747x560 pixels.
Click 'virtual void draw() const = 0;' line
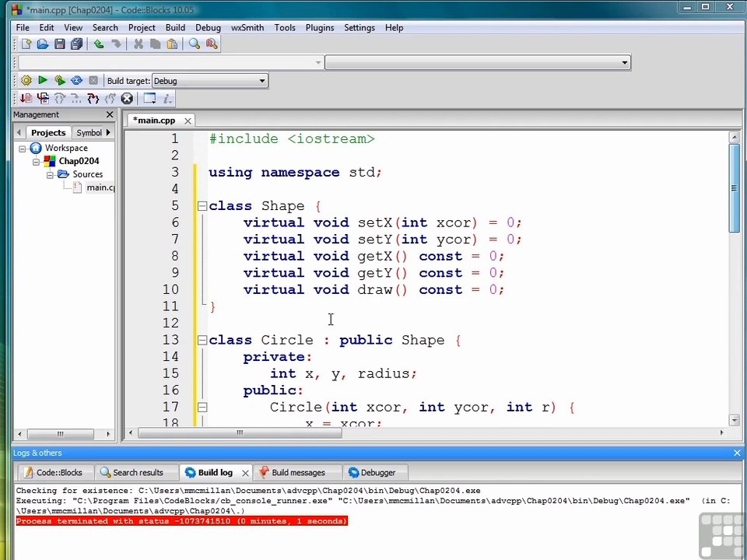373,289
